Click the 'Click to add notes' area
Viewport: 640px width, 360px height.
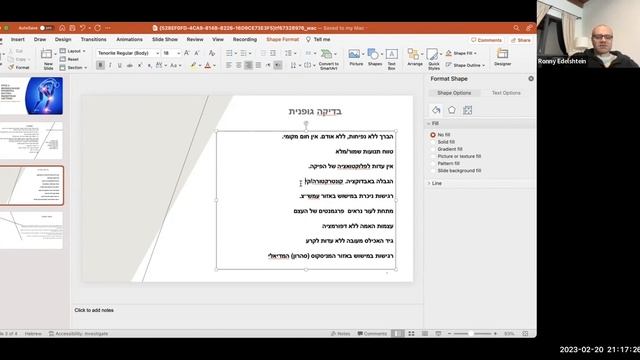[x=94, y=310]
